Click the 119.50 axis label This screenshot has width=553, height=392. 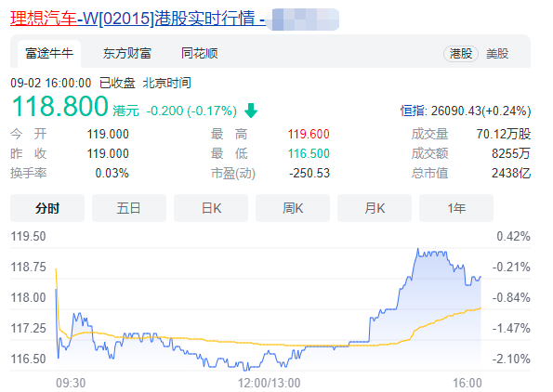coord(28,236)
